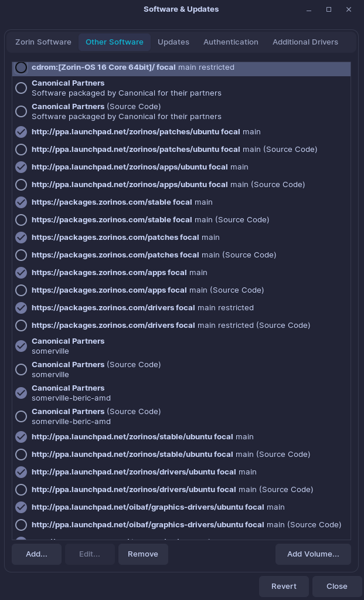Select the packages.zorinos.com/apps focal main row
This screenshot has height=600, width=364.
(181, 273)
